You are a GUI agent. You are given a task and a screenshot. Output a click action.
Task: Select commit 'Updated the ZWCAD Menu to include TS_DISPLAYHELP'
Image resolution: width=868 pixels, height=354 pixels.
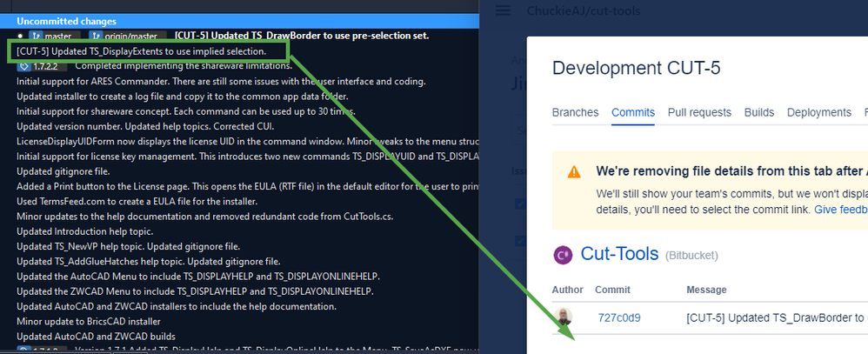point(195,291)
